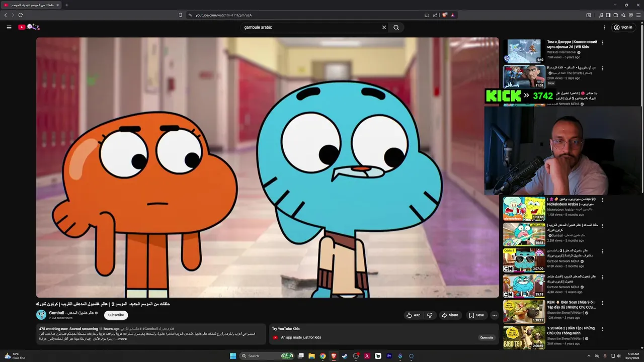Open a new browser tab with plus
644x362 pixels.
pos(66,5)
